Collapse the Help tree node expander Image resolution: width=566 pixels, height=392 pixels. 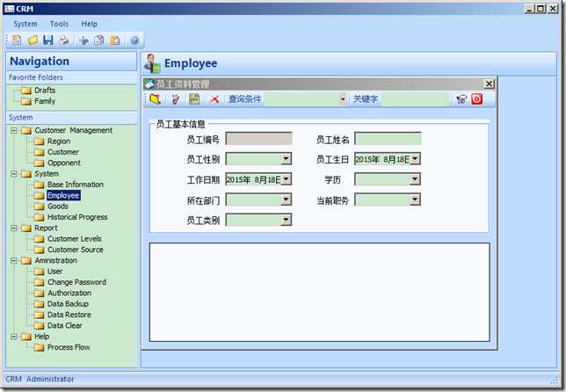14,336
